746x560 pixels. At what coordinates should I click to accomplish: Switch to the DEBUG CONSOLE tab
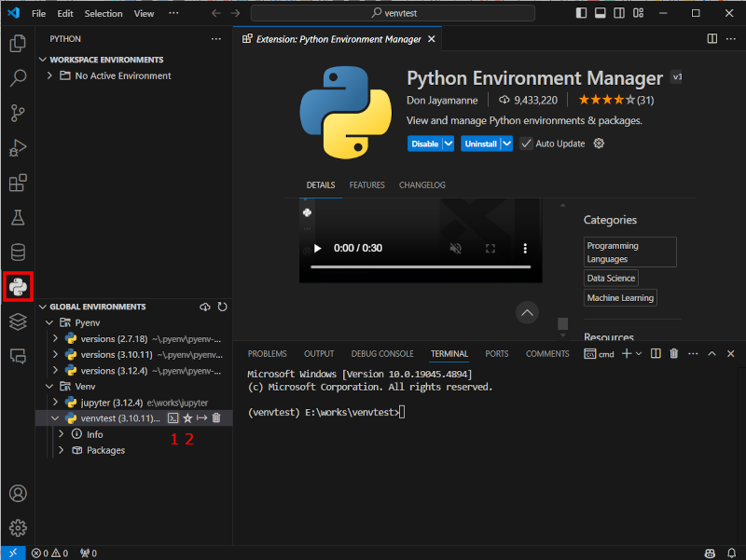point(382,354)
